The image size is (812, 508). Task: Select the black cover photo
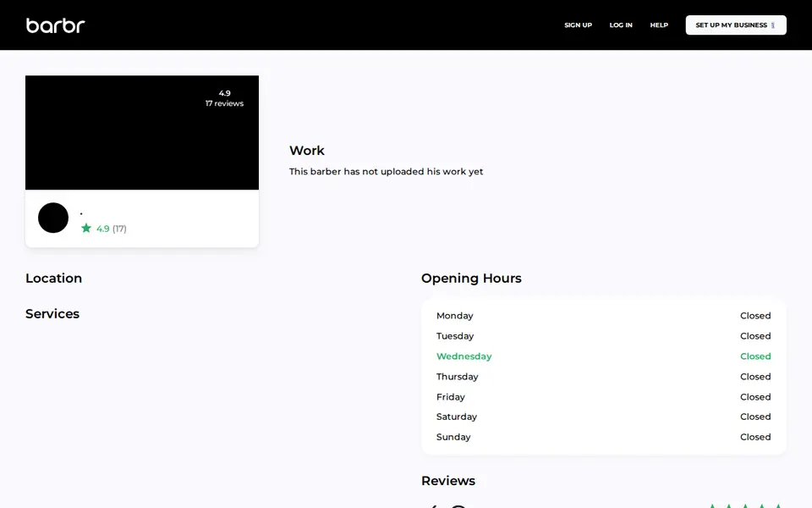point(142,133)
